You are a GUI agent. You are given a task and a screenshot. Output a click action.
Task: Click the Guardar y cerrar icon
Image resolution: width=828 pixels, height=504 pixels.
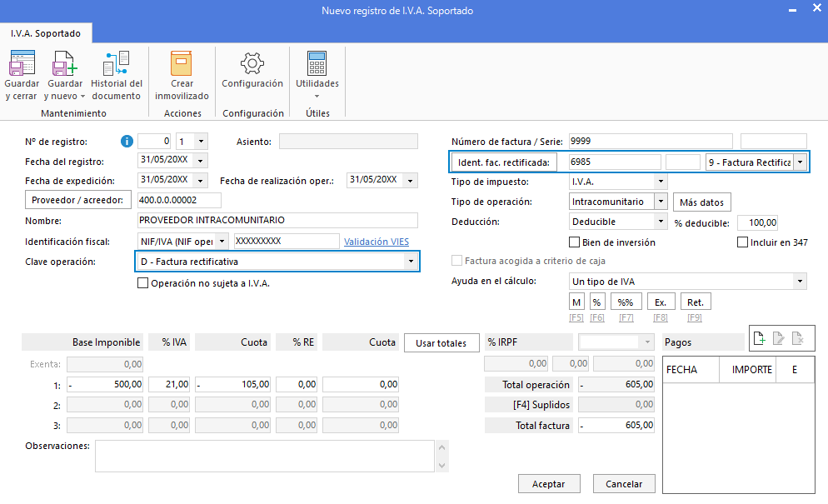22,63
